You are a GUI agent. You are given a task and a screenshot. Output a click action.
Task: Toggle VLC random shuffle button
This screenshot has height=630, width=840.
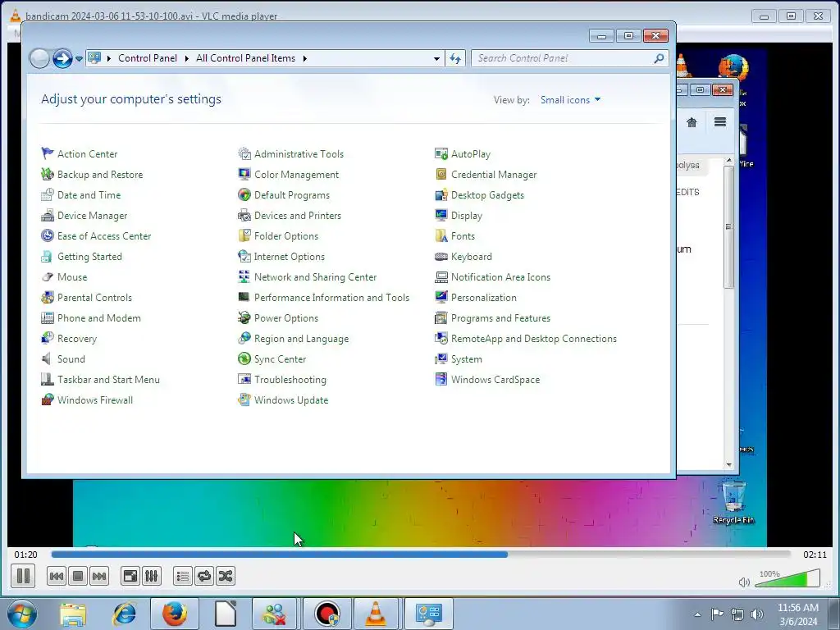click(226, 576)
